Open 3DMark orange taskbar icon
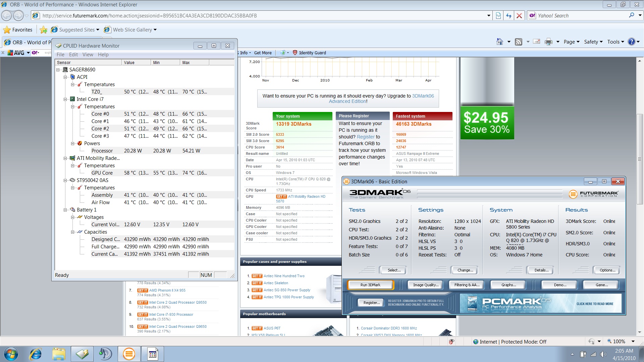644x362 pixels. coord(129,354)
